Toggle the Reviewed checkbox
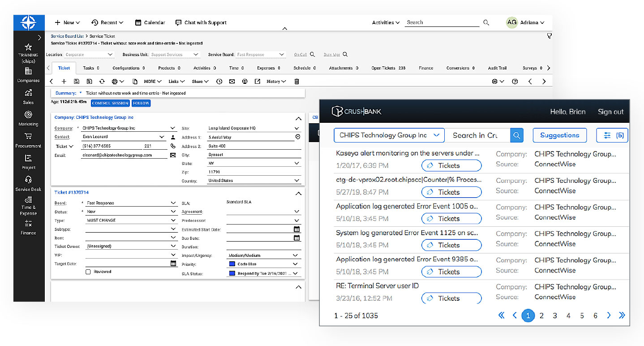 point(88,272)
